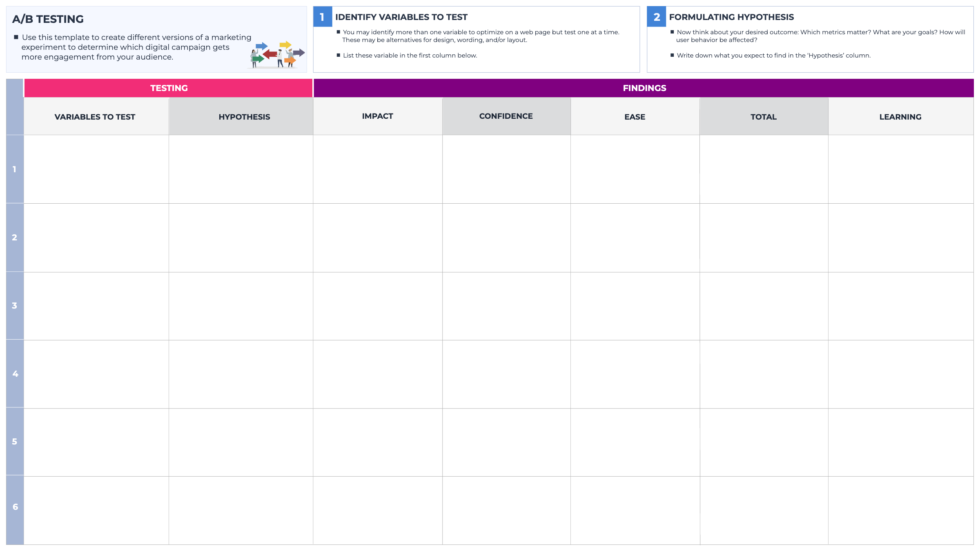Image resolution: width=980 pixels, height=551 pixels.
Task: Click row 3 Hypothesis cell
Action: click(241, 306)
